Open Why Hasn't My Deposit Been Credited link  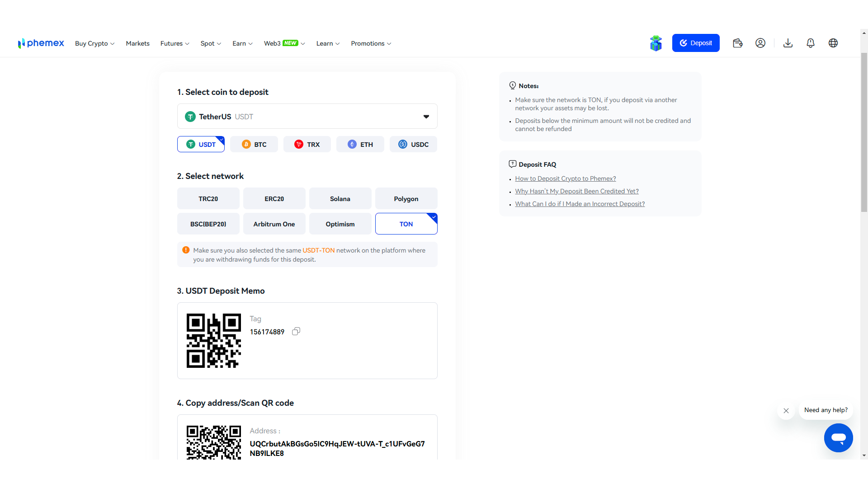point(576,191)
